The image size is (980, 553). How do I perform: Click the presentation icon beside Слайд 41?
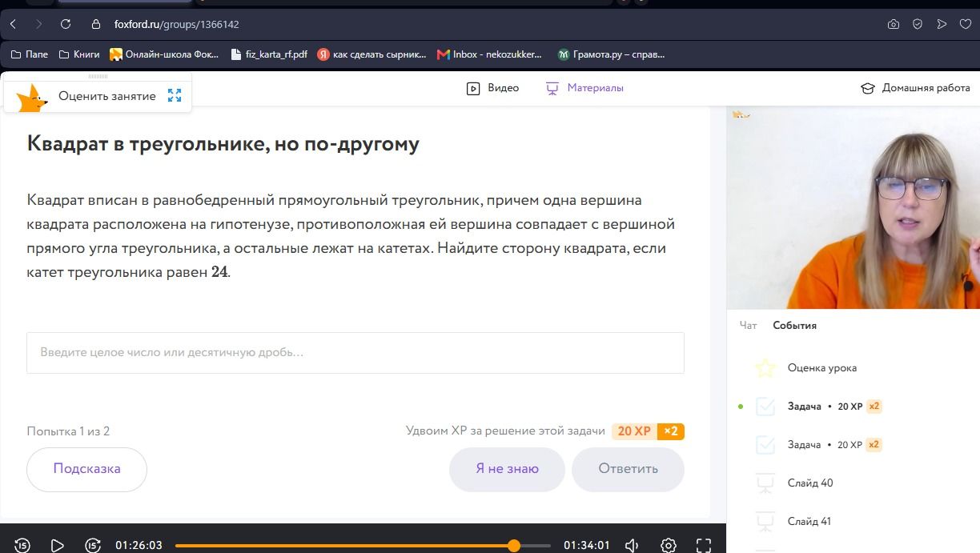(x=765, y=522)
